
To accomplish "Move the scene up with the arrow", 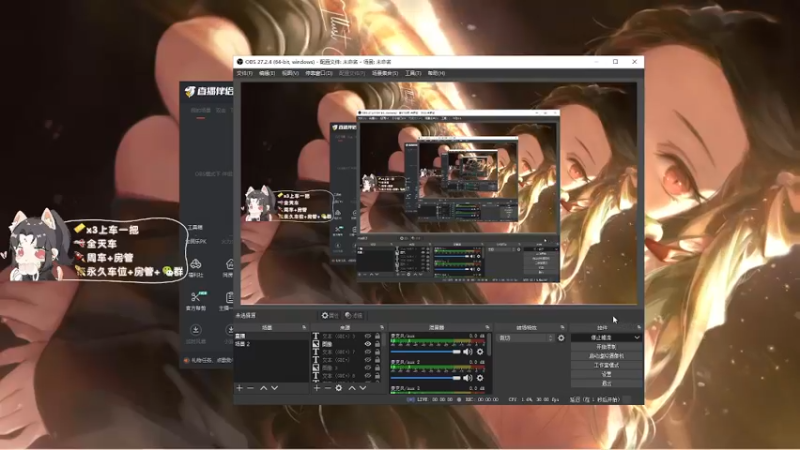I will click(263, 388).
